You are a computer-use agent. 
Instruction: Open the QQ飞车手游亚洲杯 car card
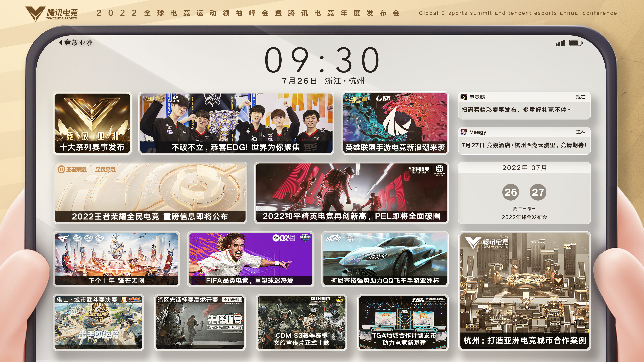point(385,259)
